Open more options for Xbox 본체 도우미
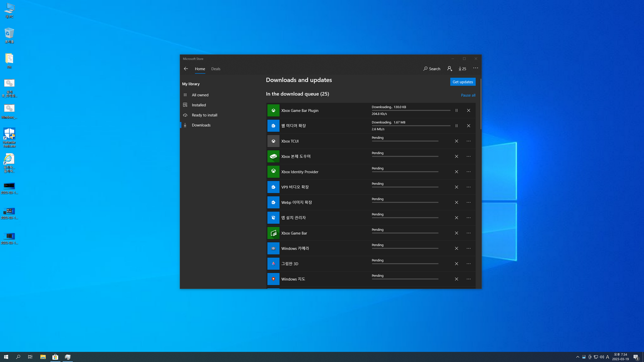The image size is (644, 362). click(469, 157)
